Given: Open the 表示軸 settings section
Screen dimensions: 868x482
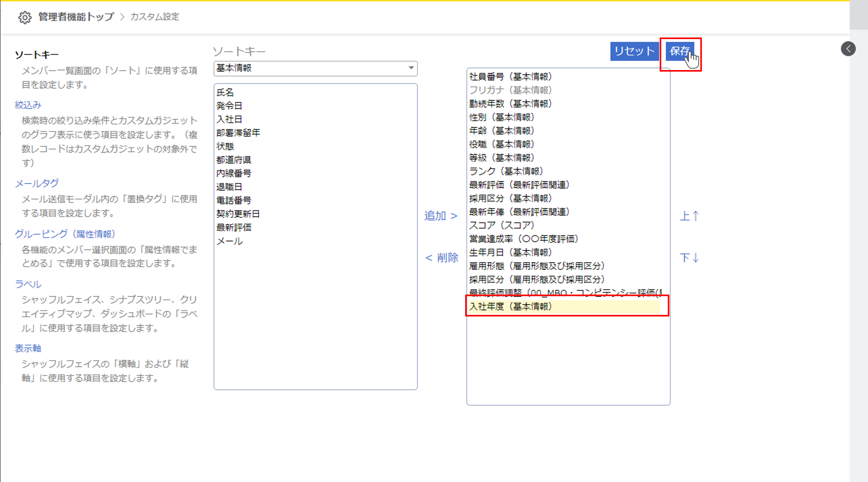Looking at the screenshot, I should [x=28, y=348].
